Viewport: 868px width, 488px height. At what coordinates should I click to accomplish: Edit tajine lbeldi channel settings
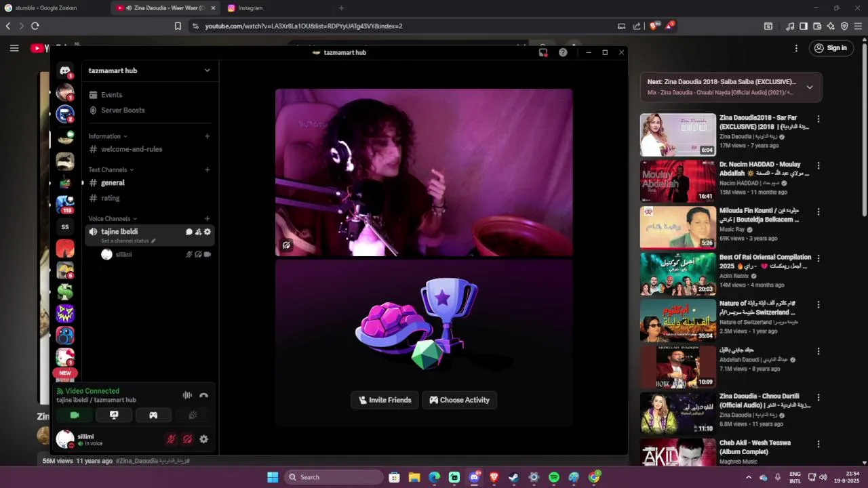208,232
